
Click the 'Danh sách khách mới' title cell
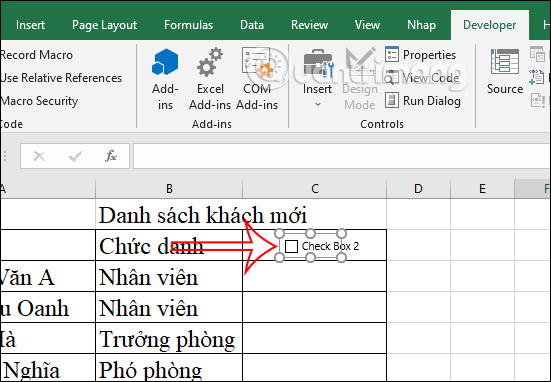[169, 214]
